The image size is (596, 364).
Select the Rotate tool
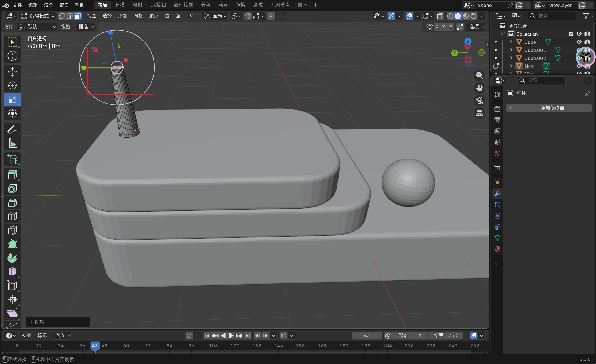point(12,86)
